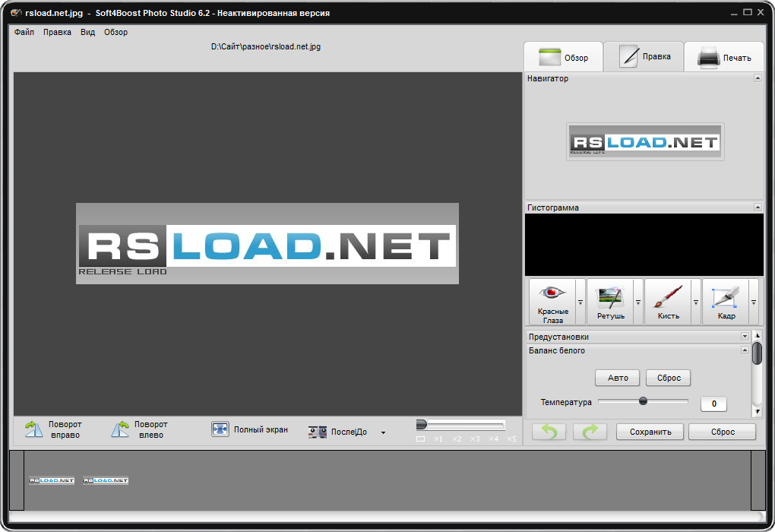Viewport: 775px width, 532px height.
Task: Click the zoom slider handle
Action: tap(421, 424)
